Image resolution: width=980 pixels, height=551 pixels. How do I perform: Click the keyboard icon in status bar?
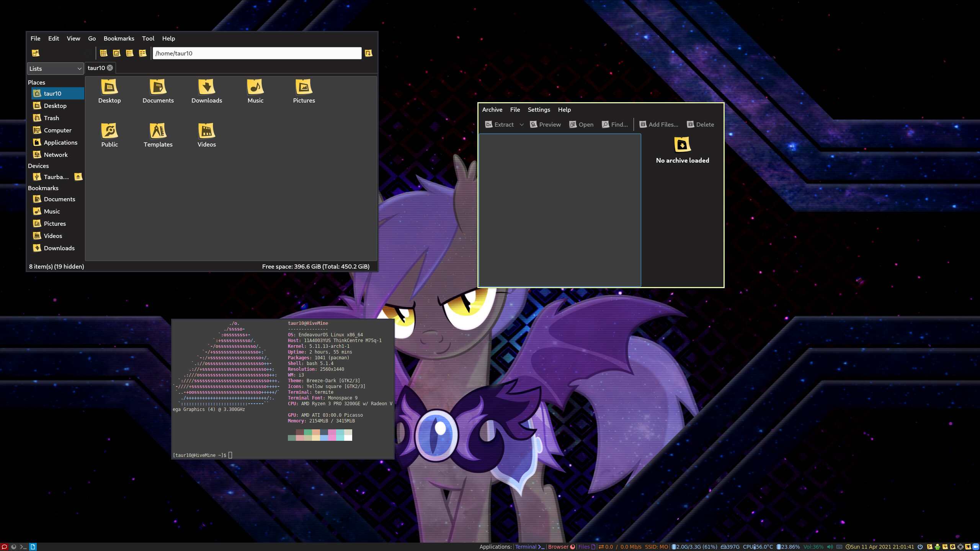[x=839, y=547]
